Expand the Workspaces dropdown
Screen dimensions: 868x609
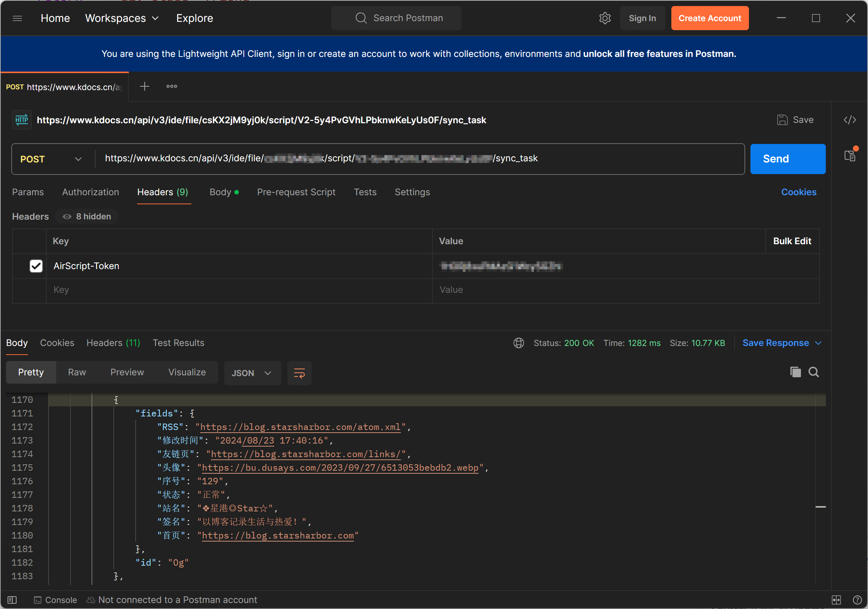(x=122, y=18)
